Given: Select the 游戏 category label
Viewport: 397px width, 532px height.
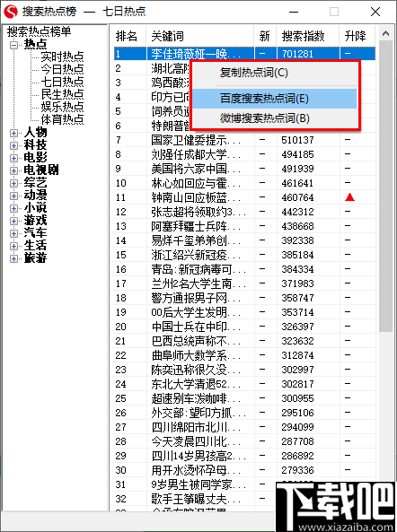Looking at the screenshot, I should tap(35, 221).
